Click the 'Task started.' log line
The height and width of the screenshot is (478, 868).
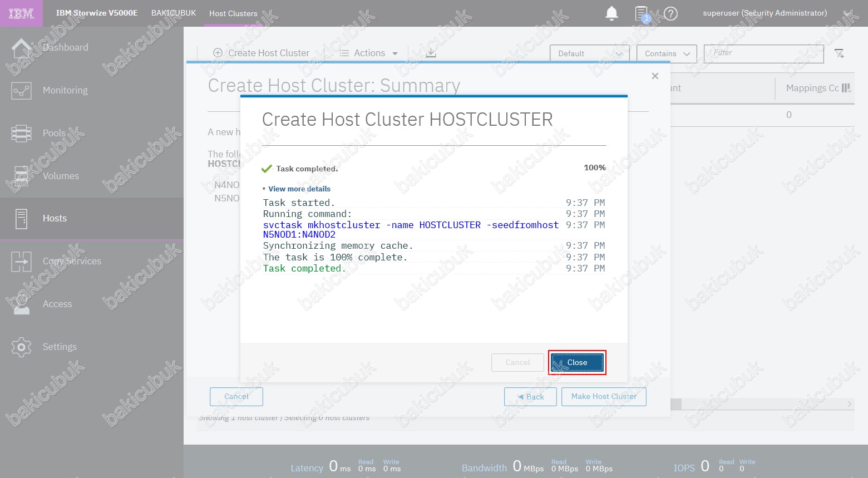(x=299, y=203)
